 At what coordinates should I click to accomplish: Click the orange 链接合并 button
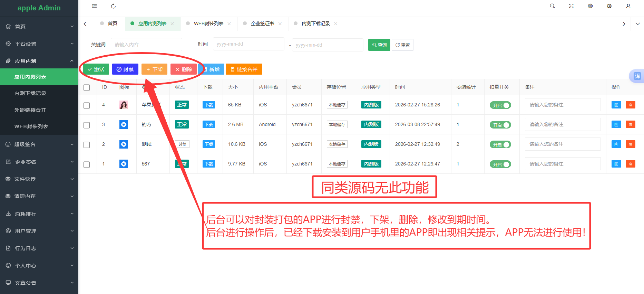point(244,69)
